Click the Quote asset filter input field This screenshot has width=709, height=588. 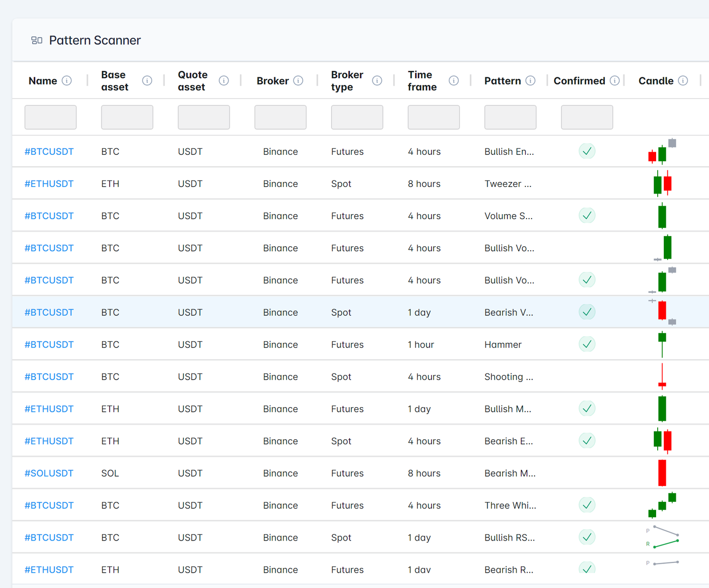pos(204,117)
